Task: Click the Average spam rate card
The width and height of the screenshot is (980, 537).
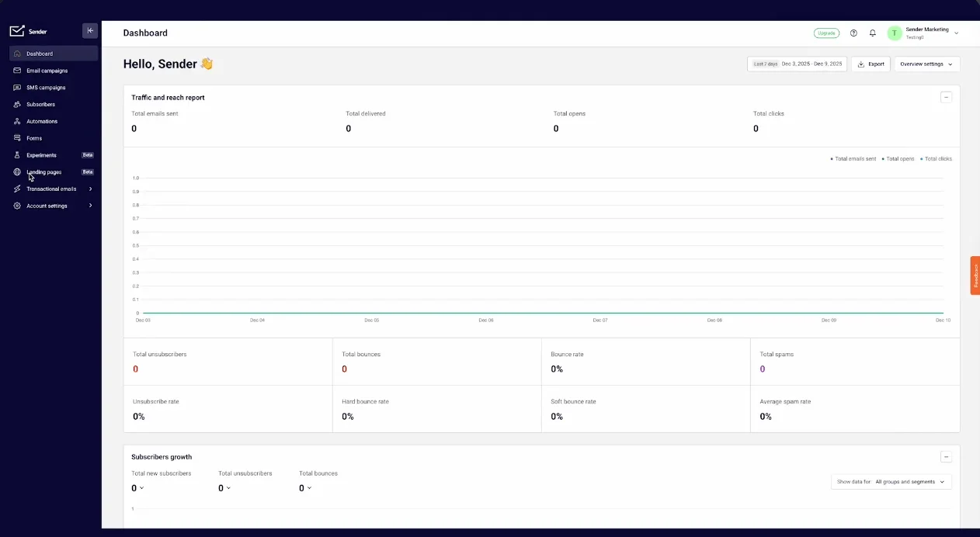Action: pyautogui.click(x=855, y=409)
